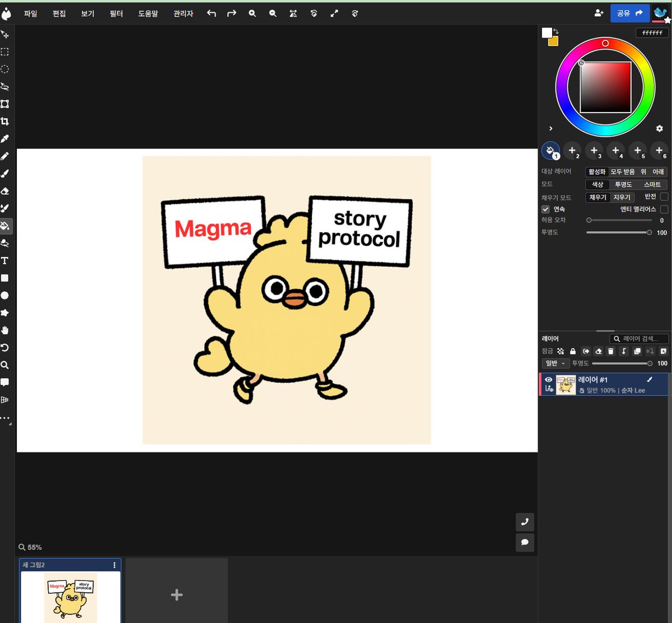Select the Rectangle shape tool
Screen dimensions: 672x623
tap(5, 278)
